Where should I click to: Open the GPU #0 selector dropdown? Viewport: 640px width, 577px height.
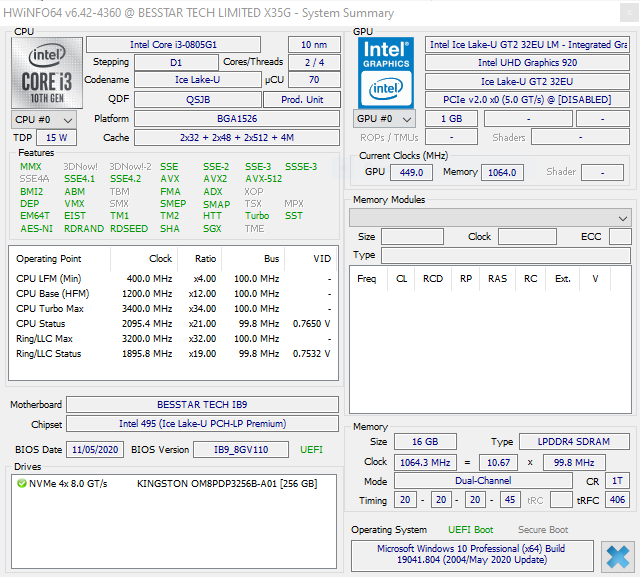pos(383,119)
